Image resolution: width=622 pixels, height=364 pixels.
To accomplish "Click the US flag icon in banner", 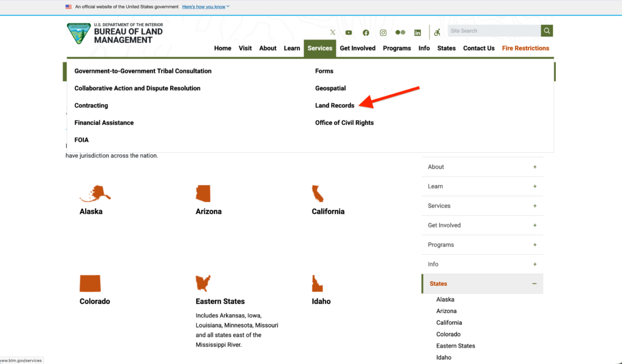I will [68, 7].
